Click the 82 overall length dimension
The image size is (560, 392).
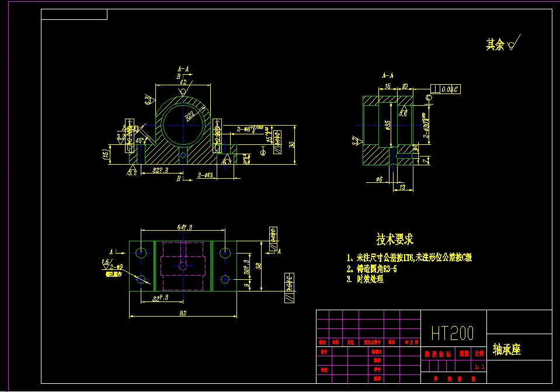coord(183,313)
